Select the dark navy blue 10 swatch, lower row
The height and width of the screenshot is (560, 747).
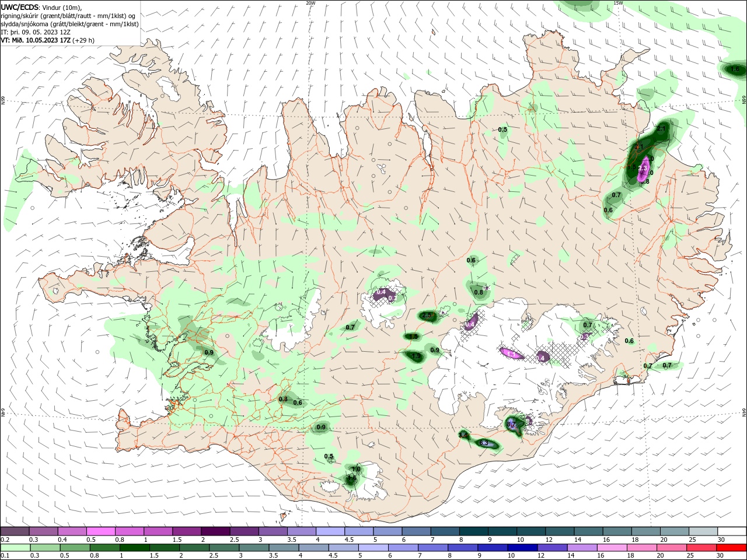coord(522,548)
